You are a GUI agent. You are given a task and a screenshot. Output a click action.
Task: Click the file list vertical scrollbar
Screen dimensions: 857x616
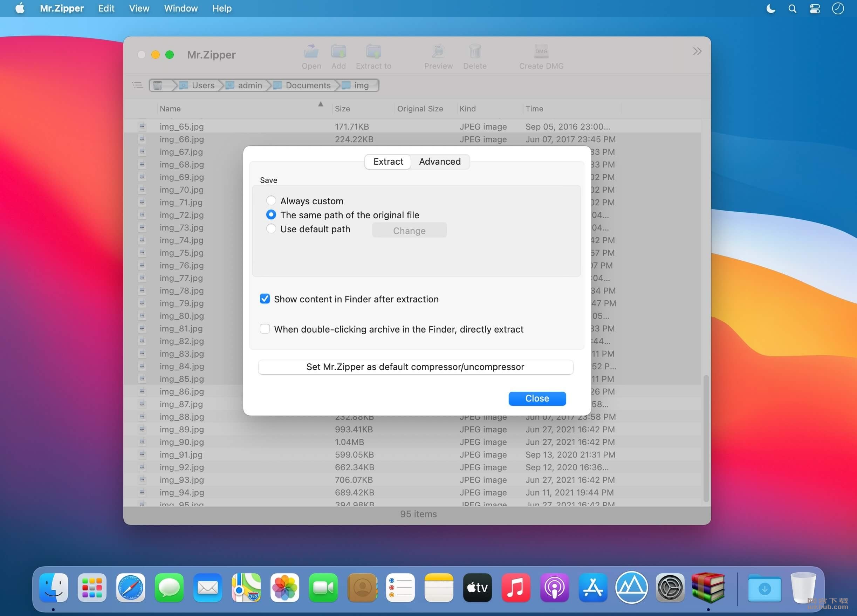tap(706, 438)
